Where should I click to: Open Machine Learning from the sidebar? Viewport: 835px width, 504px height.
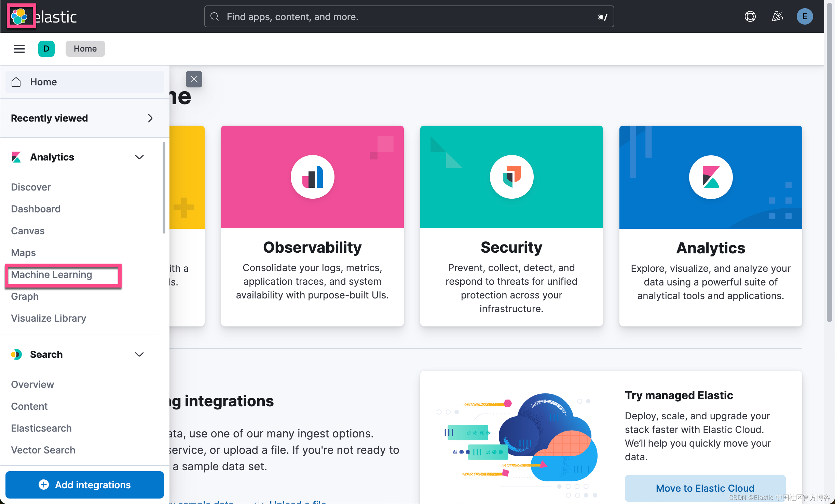tap(51, 275)
